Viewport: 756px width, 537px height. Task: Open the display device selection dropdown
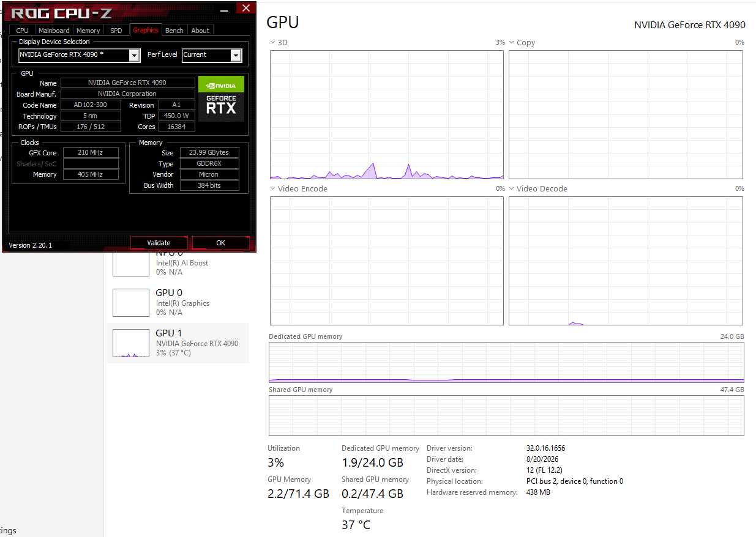[135, 55]
